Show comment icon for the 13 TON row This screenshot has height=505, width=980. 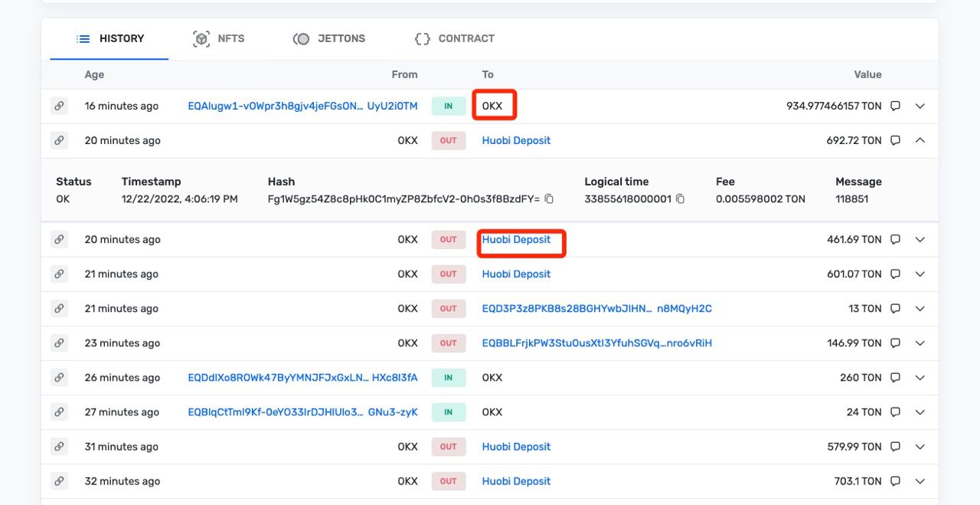(895, 309)
